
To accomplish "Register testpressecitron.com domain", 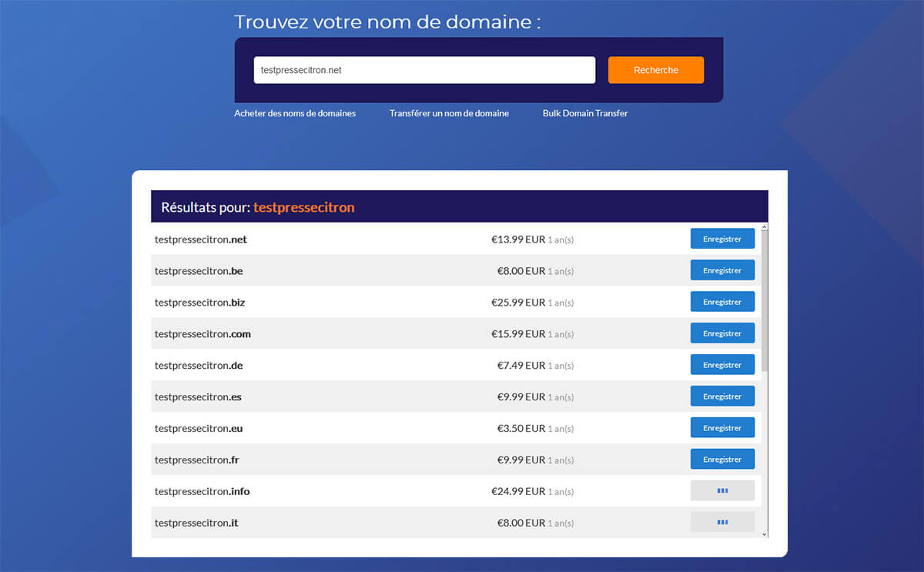I will (722, 333).
